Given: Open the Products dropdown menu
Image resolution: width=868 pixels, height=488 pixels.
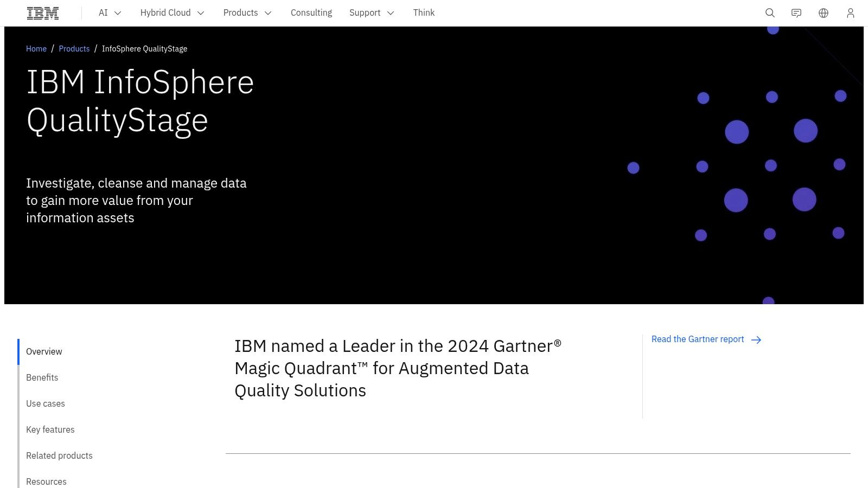Looking at the screenshot, I should [247, 13].
